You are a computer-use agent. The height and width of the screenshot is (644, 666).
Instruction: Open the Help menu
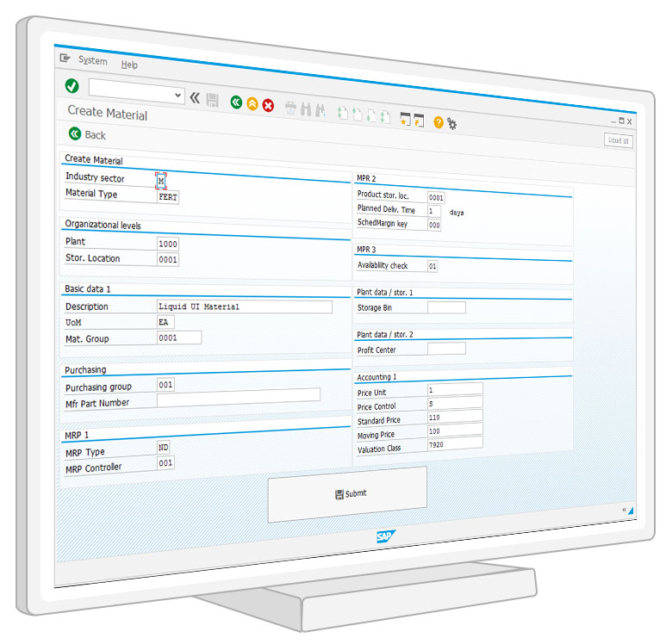pyautogui.click(x=129, y=65)
